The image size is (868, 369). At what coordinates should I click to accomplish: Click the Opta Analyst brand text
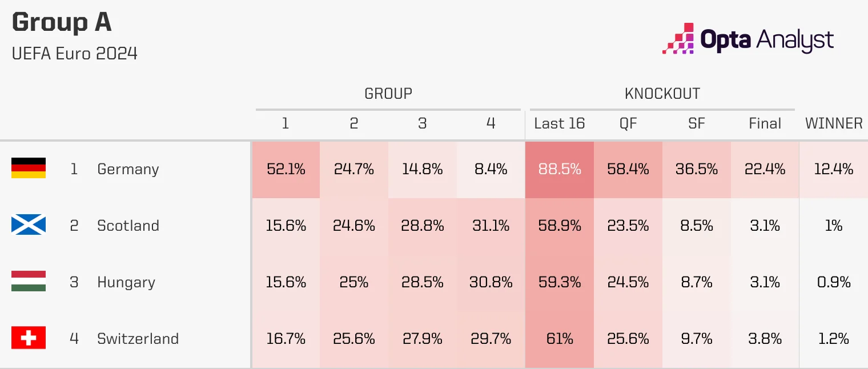tap(767, 40)
